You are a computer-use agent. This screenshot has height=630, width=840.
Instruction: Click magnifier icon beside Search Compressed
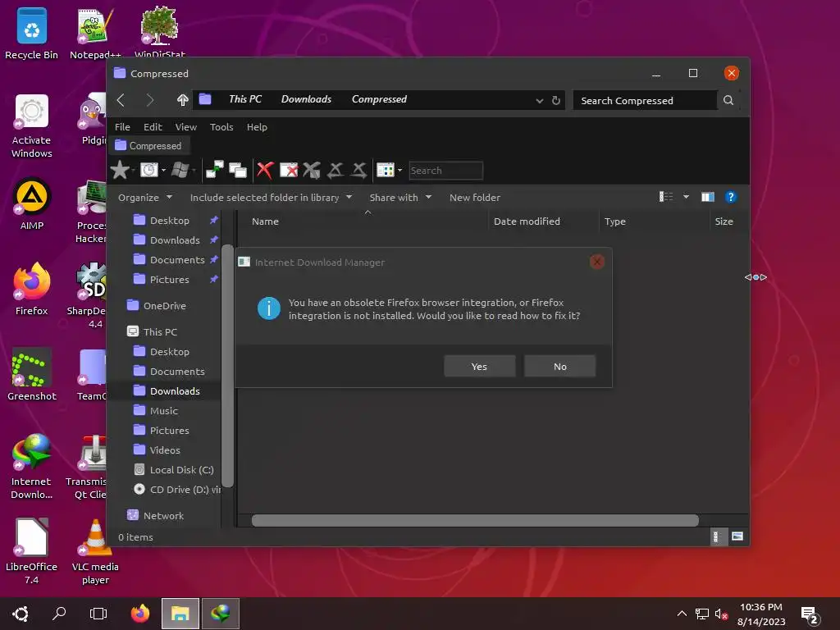[728, 100]
